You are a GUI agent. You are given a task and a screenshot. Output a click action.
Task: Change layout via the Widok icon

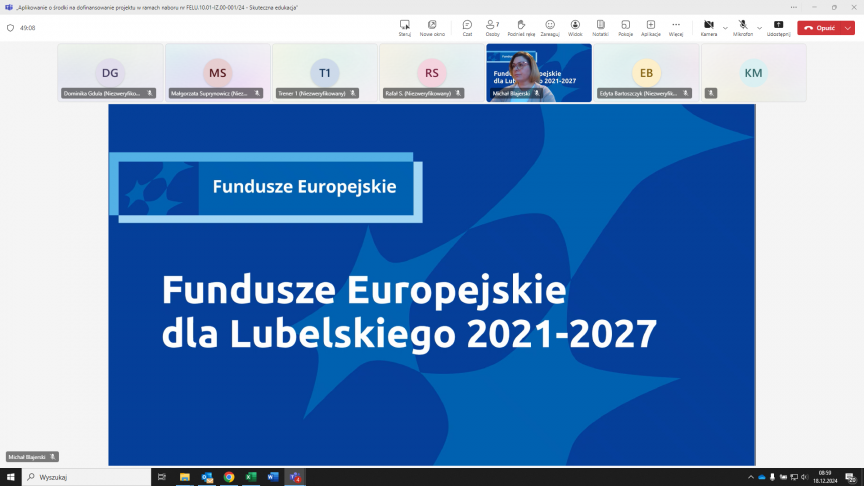coord(575,28)
